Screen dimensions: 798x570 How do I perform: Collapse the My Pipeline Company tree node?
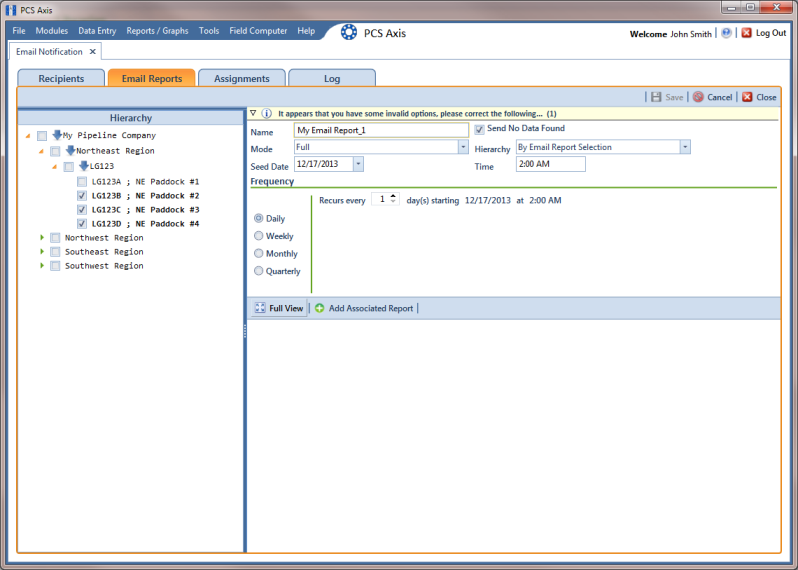coord(28,136)
